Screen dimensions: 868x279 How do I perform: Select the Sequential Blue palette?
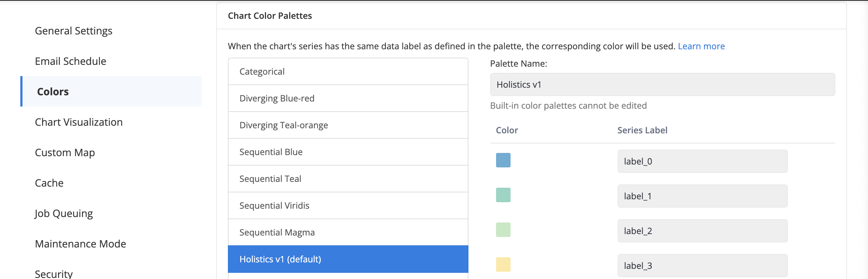(x=348, y=152)
